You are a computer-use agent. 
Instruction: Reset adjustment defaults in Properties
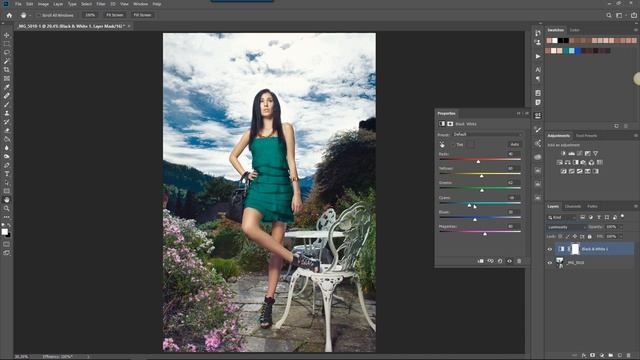(x=500, y=261)
